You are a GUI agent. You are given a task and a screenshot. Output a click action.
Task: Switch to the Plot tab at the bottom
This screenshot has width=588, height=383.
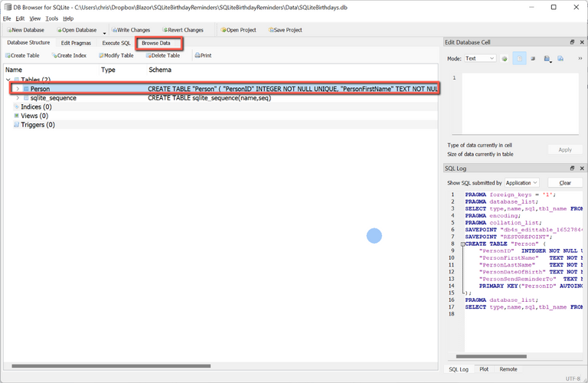coord(485,368)
